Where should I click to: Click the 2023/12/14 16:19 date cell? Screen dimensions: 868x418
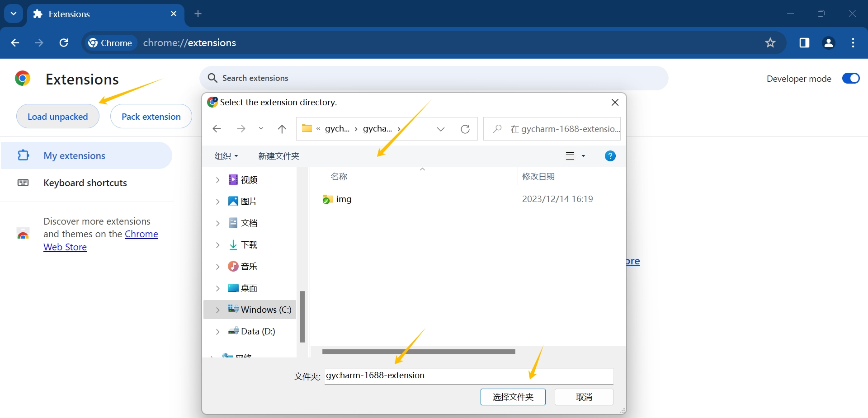pos(557,199)
